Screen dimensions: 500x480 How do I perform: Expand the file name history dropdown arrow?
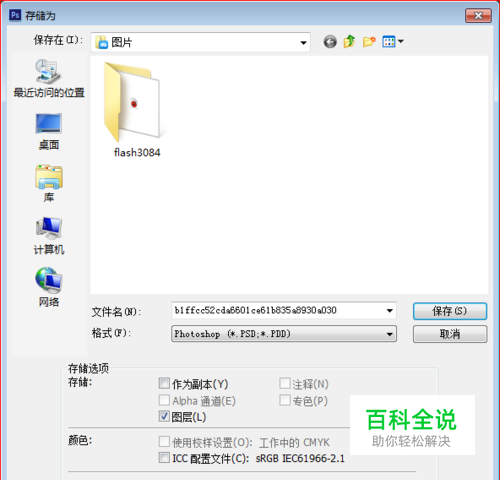click(x=390, y=311)
